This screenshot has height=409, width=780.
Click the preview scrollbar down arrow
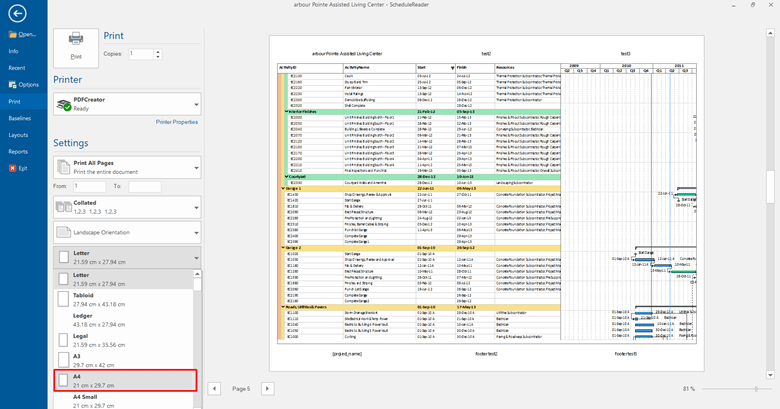(x=770, y=375)
